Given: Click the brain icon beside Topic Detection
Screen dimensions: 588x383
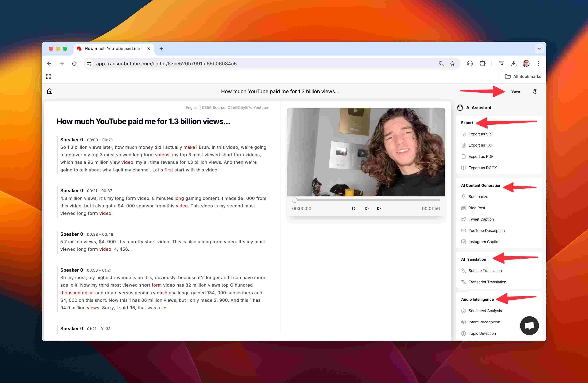Looking at the screenshot, I should [464, 333].
